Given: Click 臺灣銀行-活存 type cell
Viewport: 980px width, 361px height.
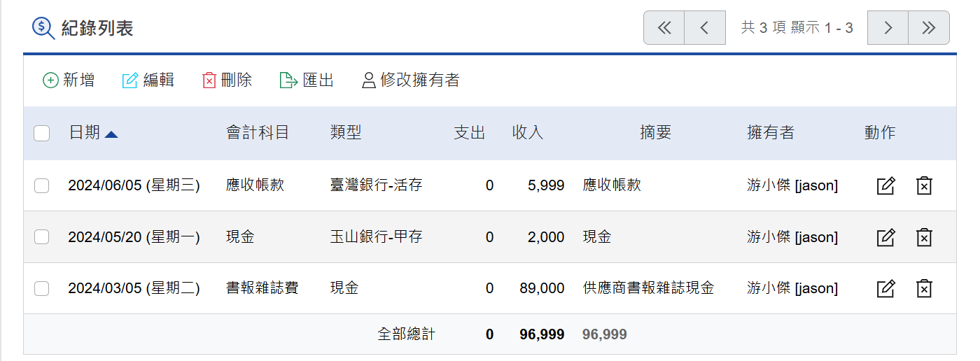Looking at the screenshot, I should [x=377, y=185].
